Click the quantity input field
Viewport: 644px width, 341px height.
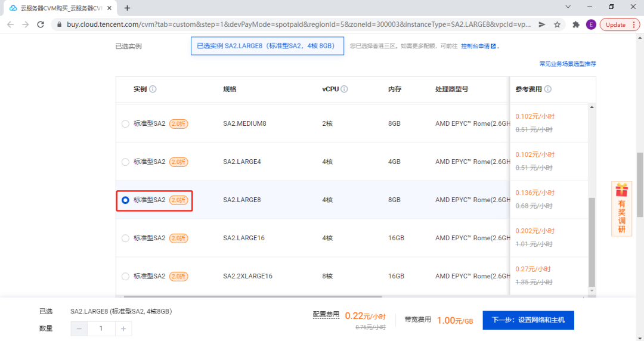(101, 328)
